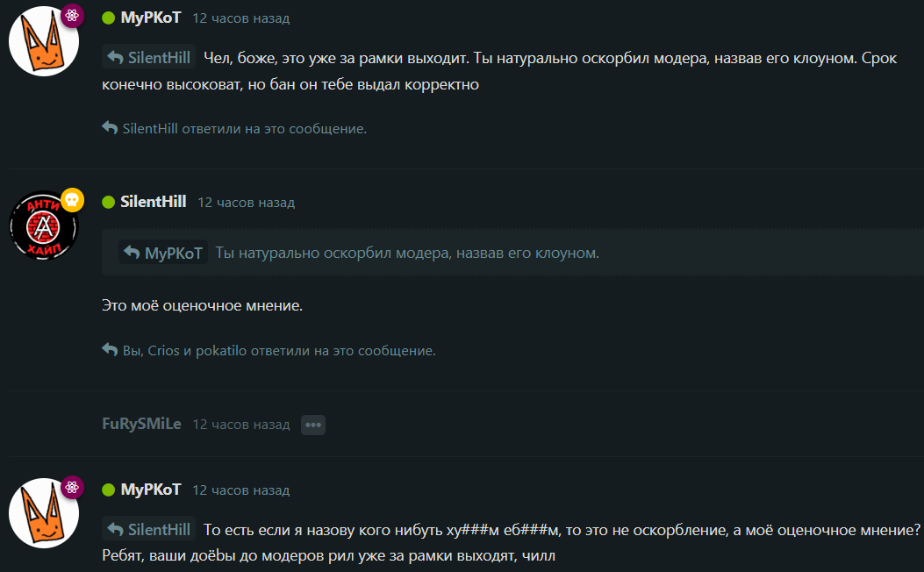
Task: Click '12 часов назад' timestamp of first comment
Action: (241, 18)
